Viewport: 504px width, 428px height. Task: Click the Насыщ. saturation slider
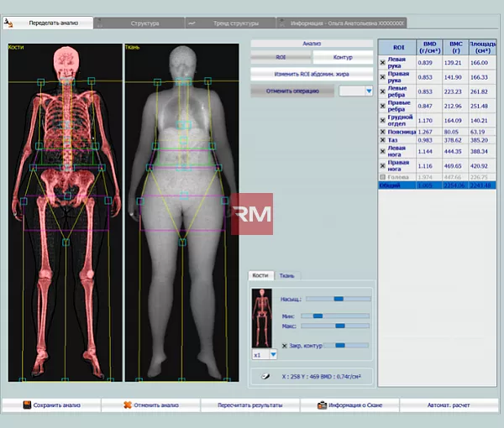339,299
